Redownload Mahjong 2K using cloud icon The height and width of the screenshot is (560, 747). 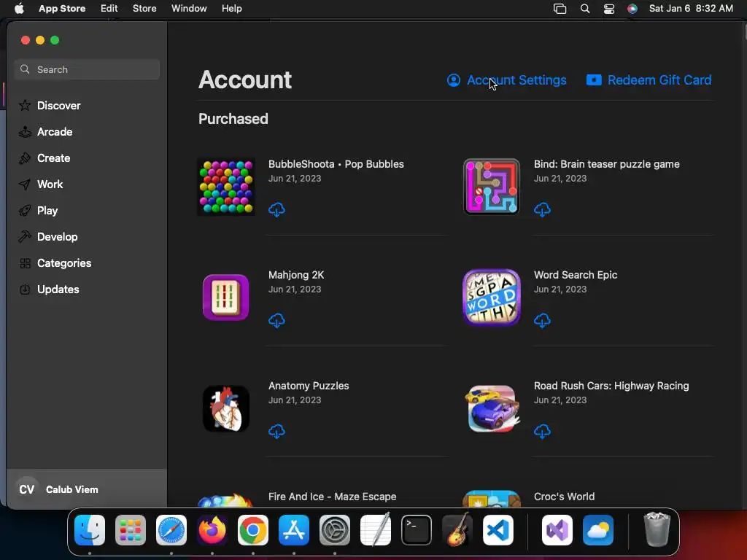276,321
